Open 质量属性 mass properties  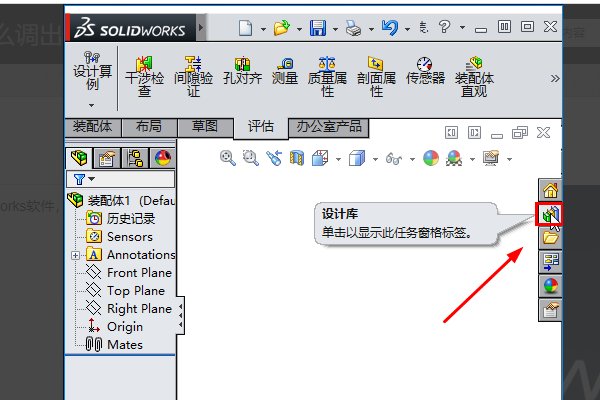point(327,76)
